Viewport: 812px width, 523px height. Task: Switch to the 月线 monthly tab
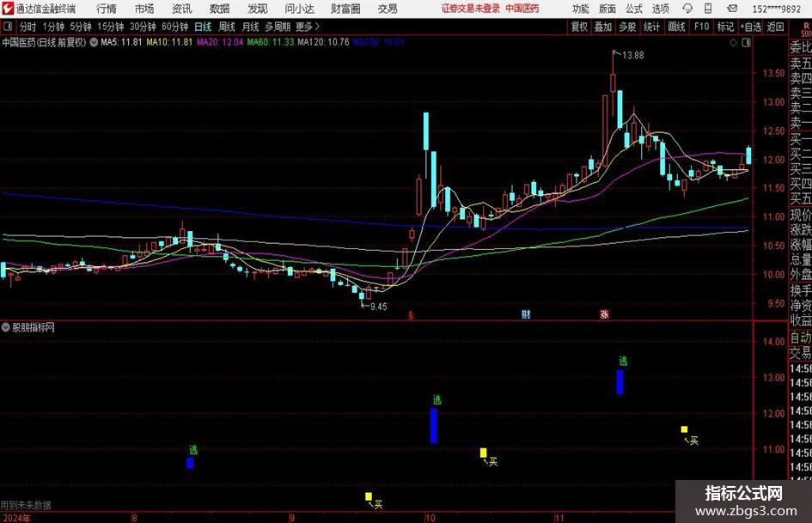pyautogui.click(x=250, y=27)
